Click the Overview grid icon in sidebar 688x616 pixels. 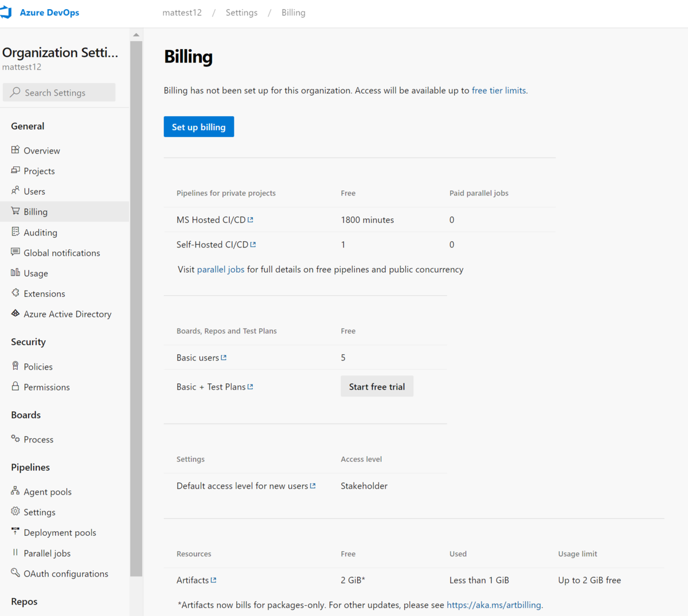(x=15, y=150)
